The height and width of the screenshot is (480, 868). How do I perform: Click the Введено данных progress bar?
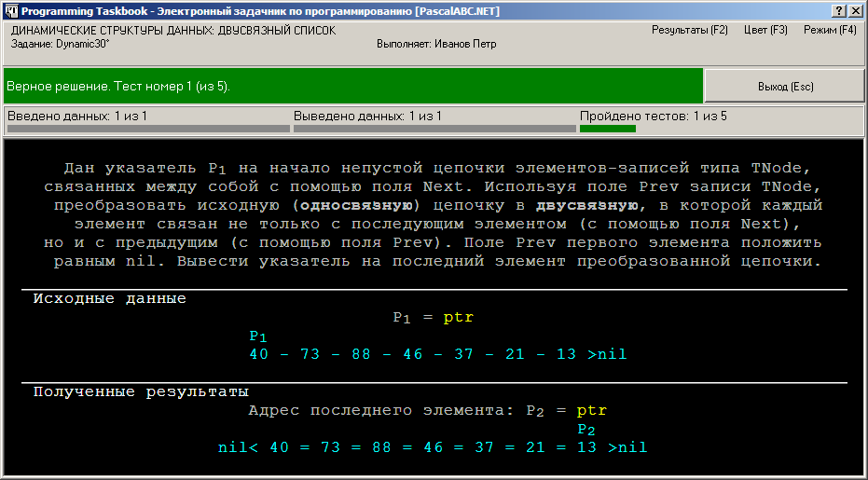[x=148, y=129]
